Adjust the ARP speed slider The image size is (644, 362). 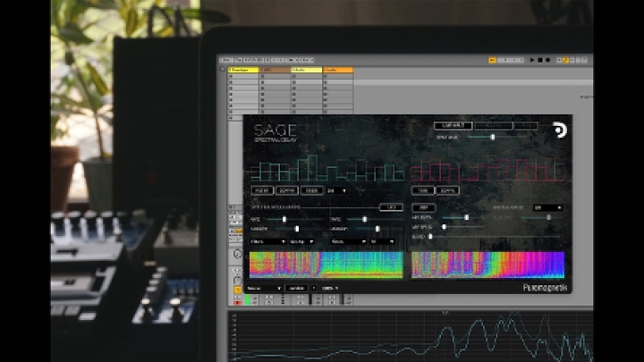click(462, 227)
